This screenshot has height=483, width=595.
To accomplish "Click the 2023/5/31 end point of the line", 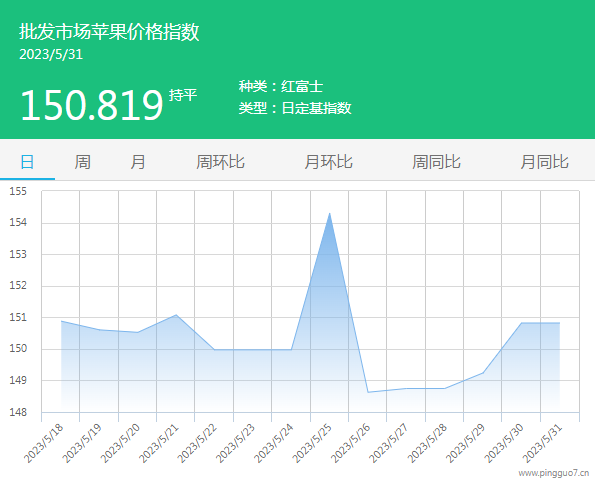I will point(559,323).
